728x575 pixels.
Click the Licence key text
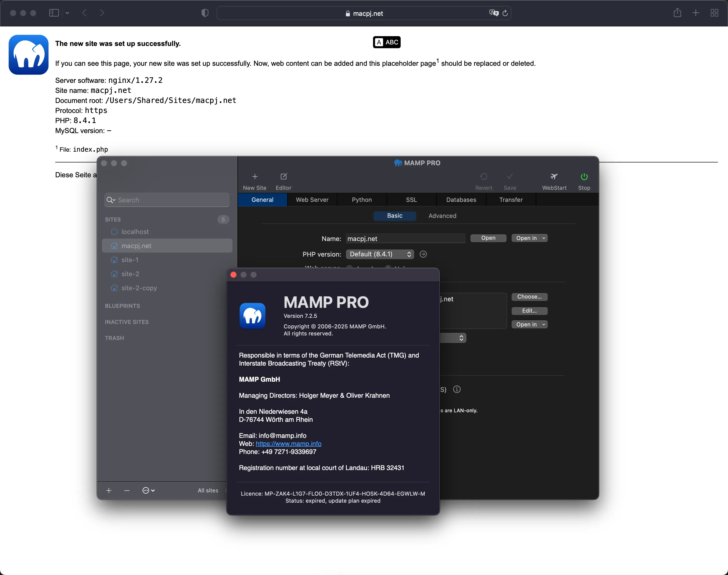(333, 494)
